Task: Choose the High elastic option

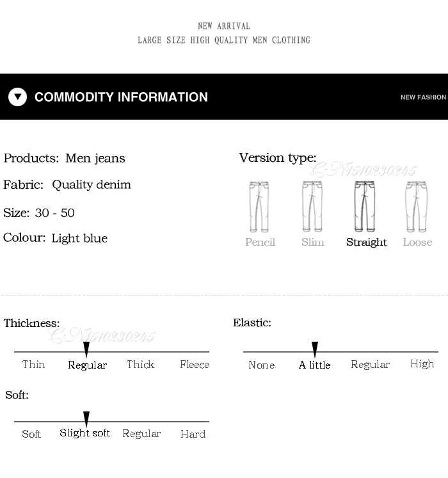Action: pos(422,364)
